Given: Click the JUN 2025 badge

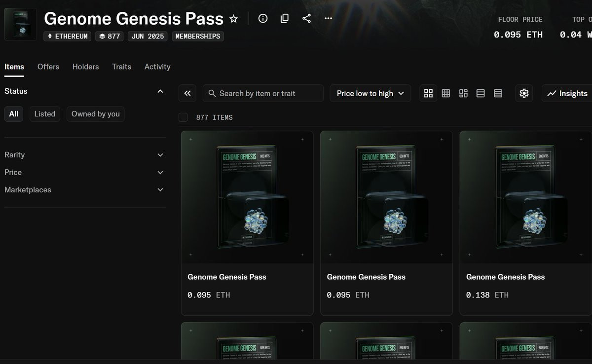Looking at the screenshot, I should pyautogui.click(x=148, y=36).
